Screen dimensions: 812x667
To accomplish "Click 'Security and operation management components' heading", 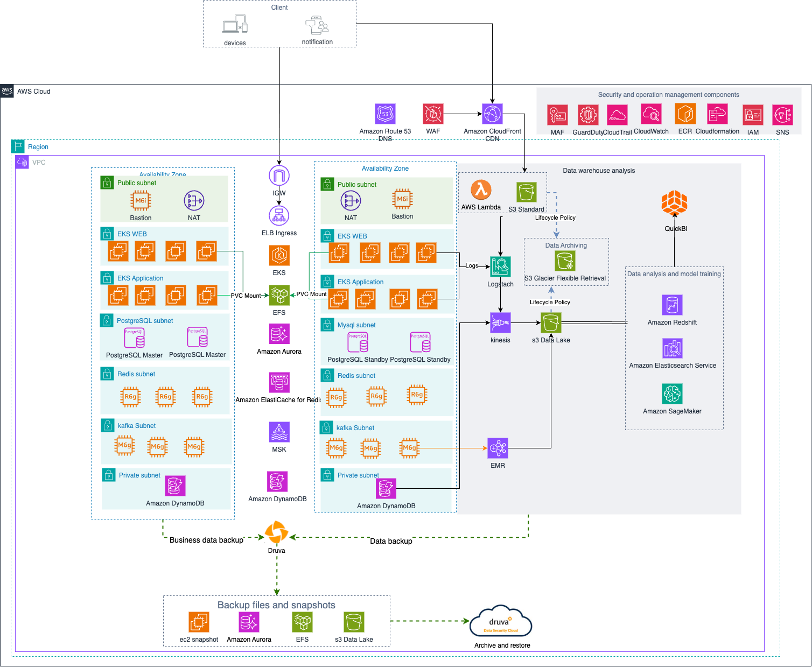I will (x=668, y=95).
